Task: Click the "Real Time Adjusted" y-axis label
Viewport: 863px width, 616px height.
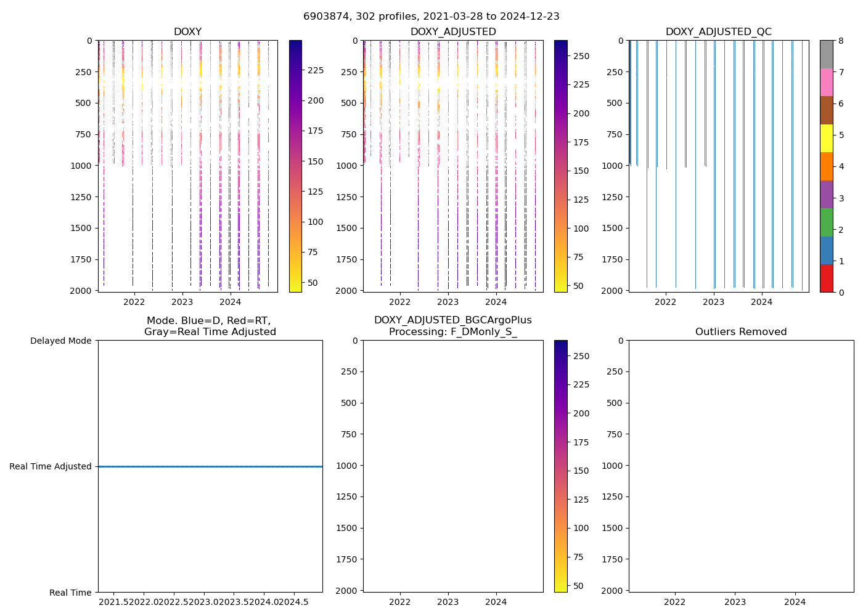Action: click(51, 466)
